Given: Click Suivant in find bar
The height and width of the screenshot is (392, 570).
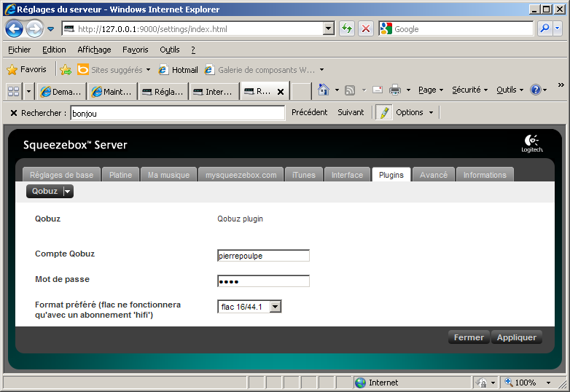Looking at the screenshot, I should (351, 112).
